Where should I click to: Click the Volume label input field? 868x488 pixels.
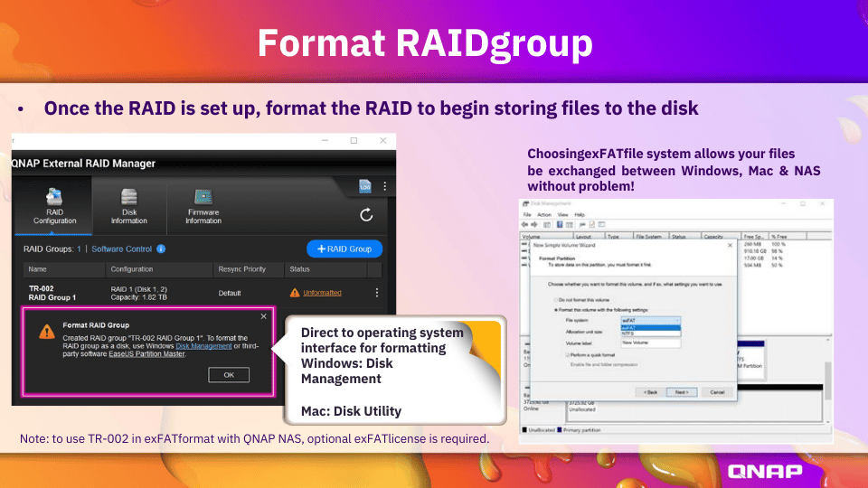[650, 343]
